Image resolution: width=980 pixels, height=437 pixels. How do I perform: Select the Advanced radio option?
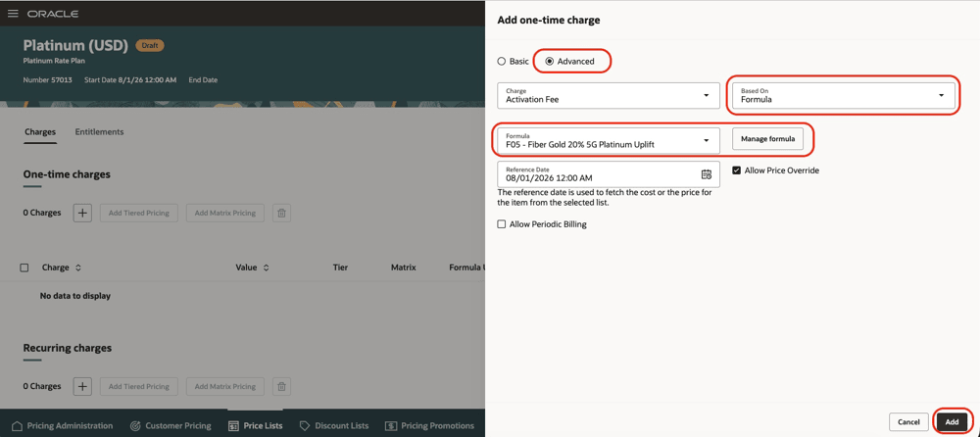[550, 62]
